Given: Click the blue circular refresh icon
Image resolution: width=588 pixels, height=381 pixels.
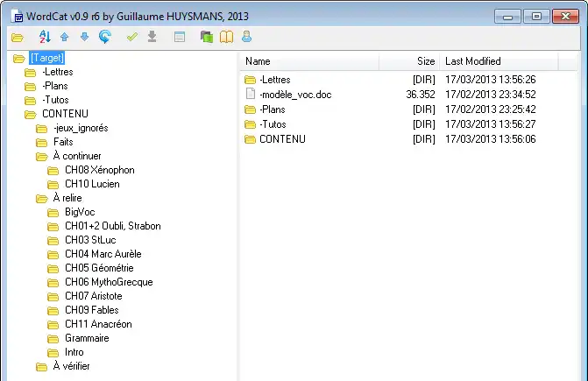Looking at the screenshot, I should (104, 37).
